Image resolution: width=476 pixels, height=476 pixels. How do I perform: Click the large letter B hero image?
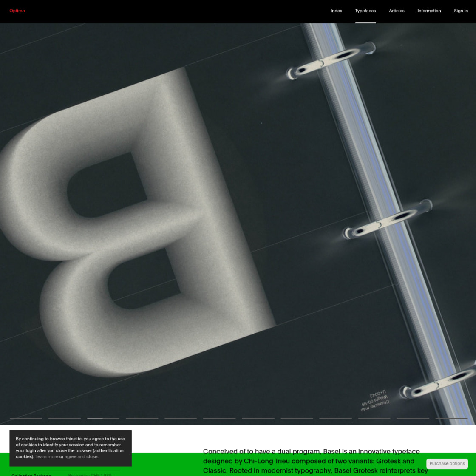238,224
